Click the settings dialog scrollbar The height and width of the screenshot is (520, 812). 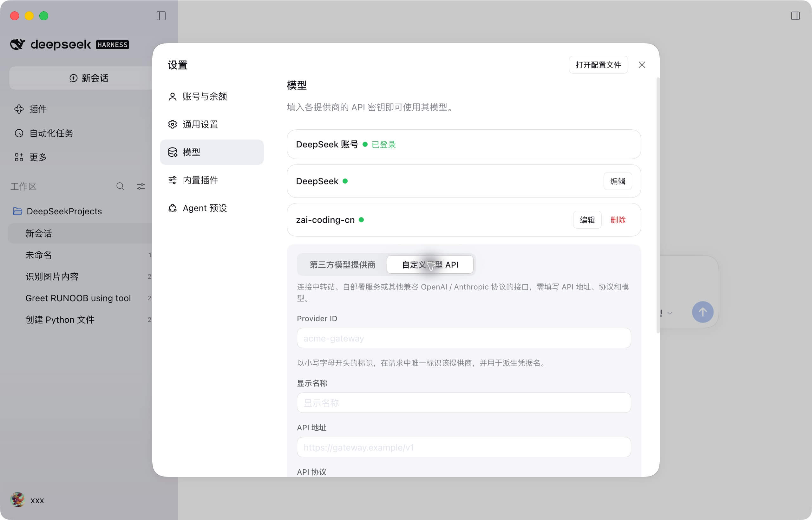click(x=657, y=205)
